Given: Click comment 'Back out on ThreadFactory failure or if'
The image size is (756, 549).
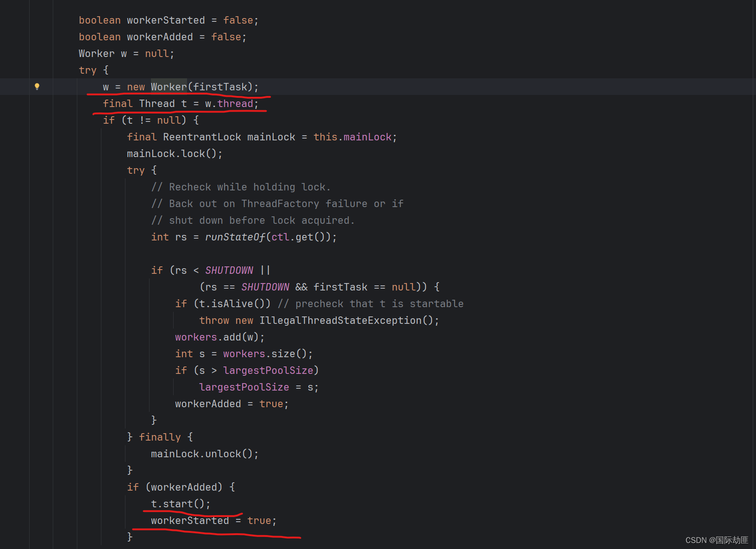Looking at the screenshot, I should pyautogui.click(x=277, y=204).
